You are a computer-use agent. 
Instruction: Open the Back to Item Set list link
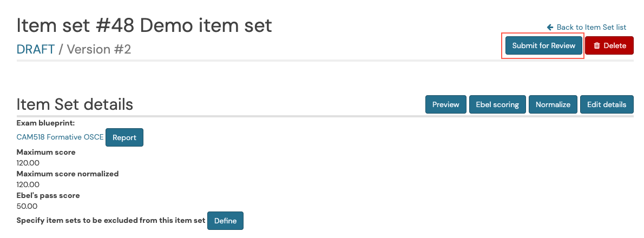(x=587, y=27)
